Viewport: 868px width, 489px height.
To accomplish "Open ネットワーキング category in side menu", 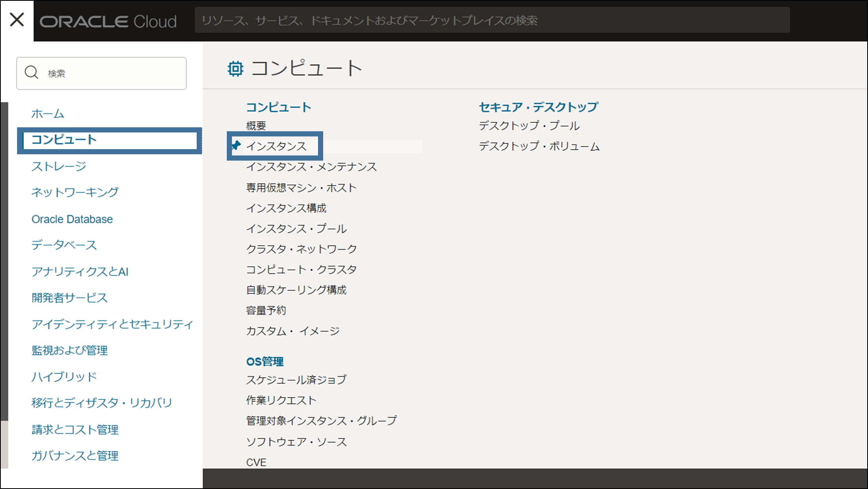I will point(75,192).
